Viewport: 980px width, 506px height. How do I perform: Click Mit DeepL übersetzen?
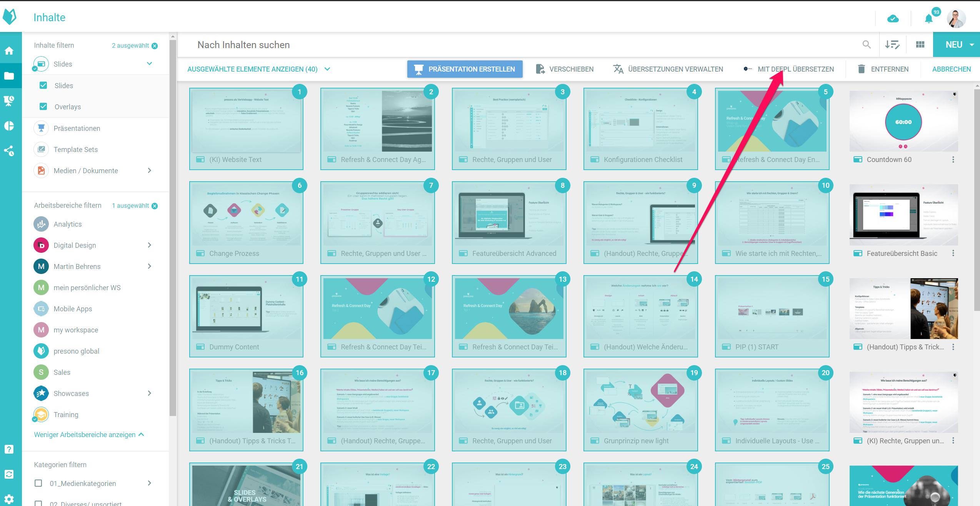point(788,69)
